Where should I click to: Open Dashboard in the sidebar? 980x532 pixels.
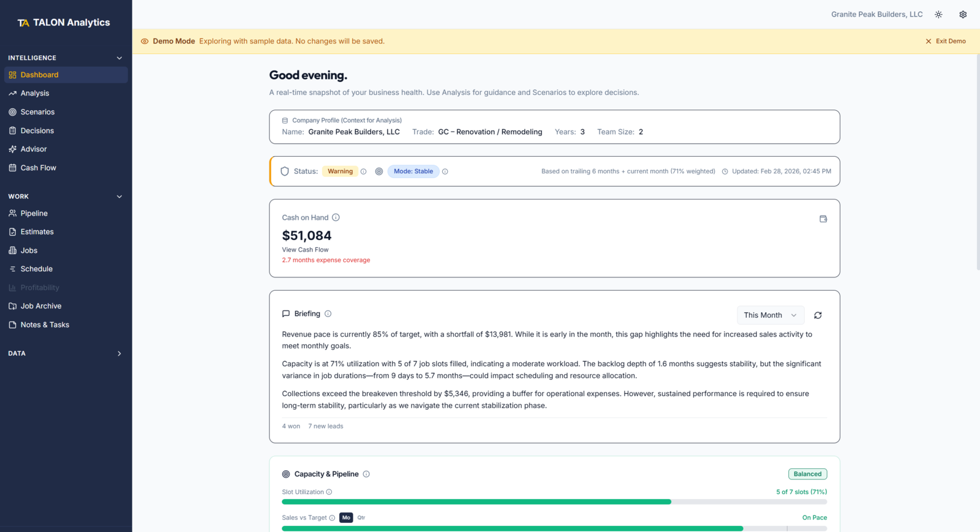tap(66, 75)
